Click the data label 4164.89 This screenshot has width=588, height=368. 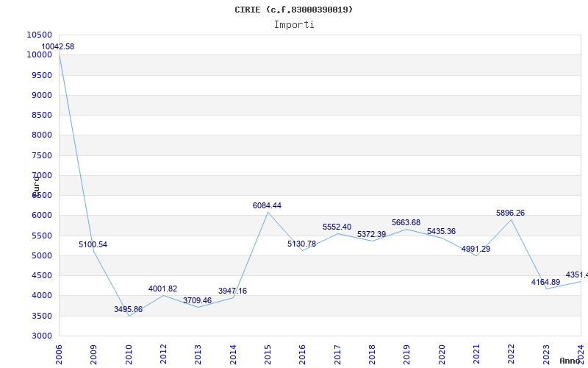[x=545, y=283]
